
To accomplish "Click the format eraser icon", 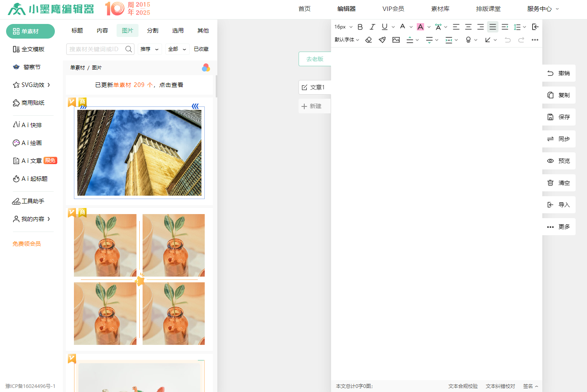I will pyautogui.click(x=369, y=40).
